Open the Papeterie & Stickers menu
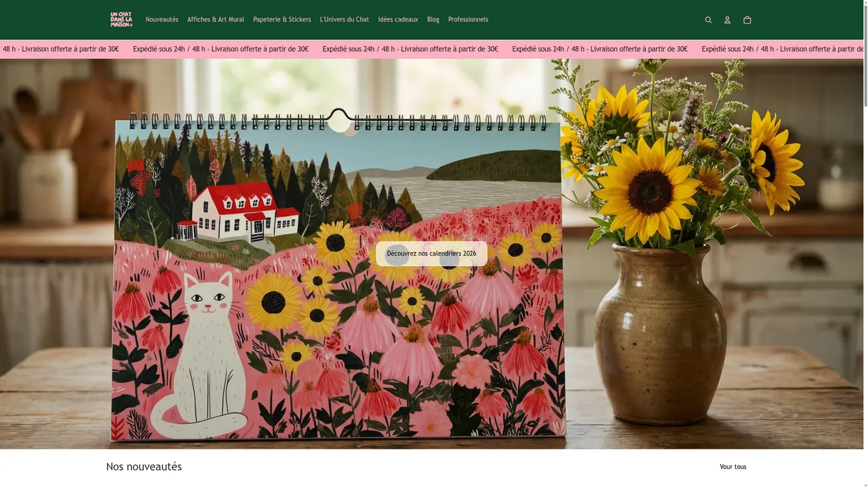This screenshot has height=488, width=868. pos(282,20)
